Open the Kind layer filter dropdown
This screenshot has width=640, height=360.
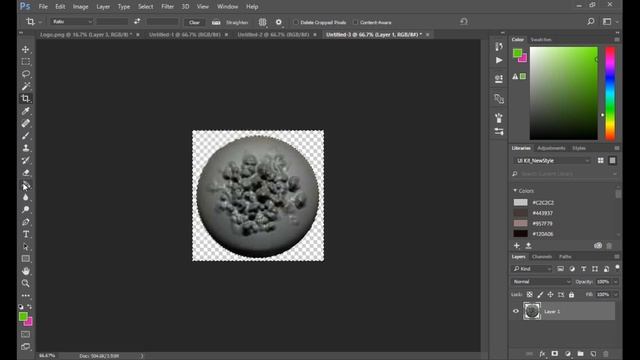532,269
